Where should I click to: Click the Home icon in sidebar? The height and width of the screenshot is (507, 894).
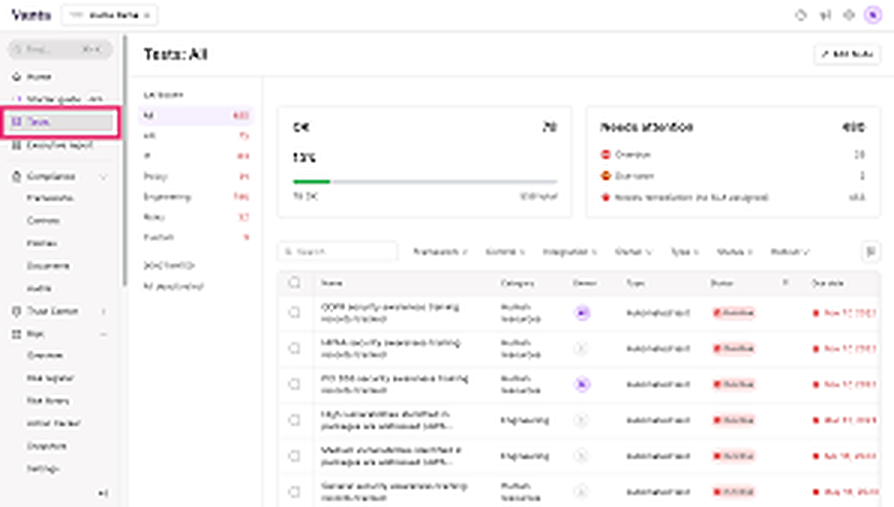[17, 76]
